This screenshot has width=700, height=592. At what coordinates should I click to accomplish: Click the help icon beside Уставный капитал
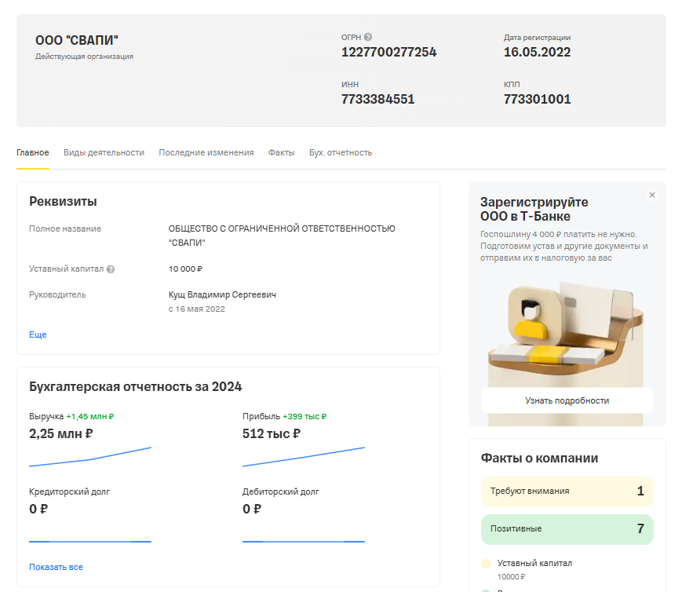click(111, 269)
